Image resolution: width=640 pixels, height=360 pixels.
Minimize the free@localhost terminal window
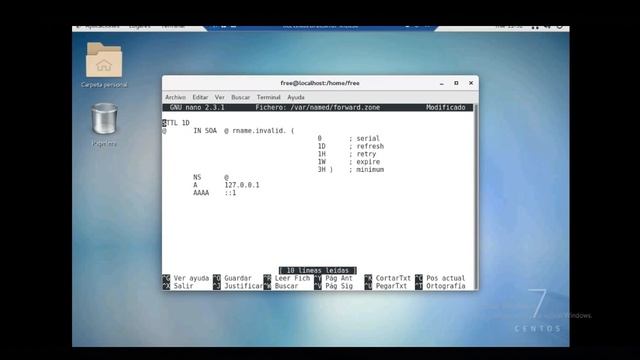click(x=442, y=83)
